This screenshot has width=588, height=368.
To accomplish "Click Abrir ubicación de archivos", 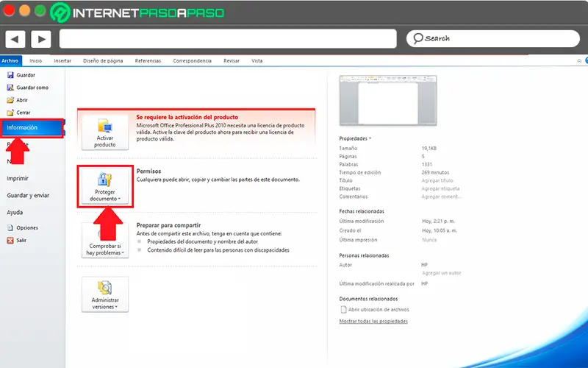I will 379,310.
